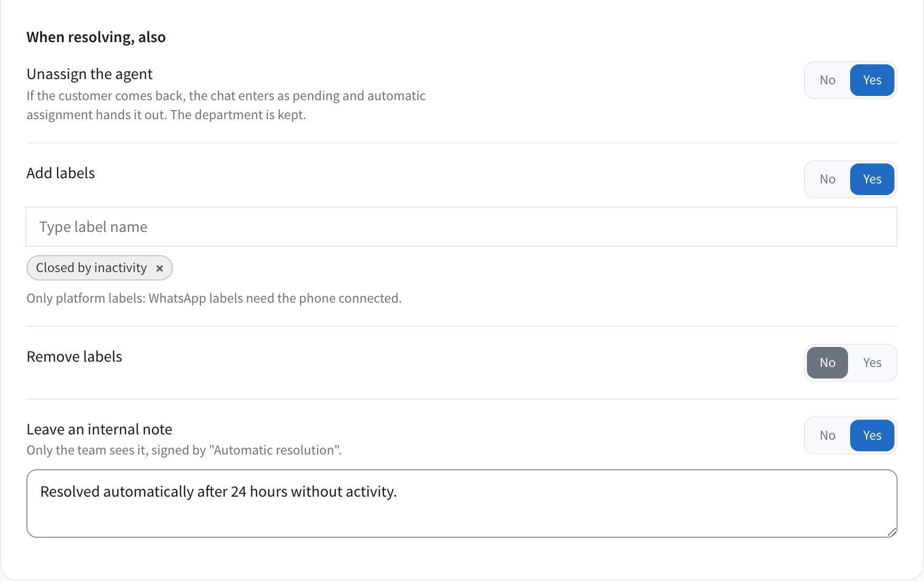The image size is (924, 581).
Task: Click inside the internal note text area
Action: pos(461,503)
